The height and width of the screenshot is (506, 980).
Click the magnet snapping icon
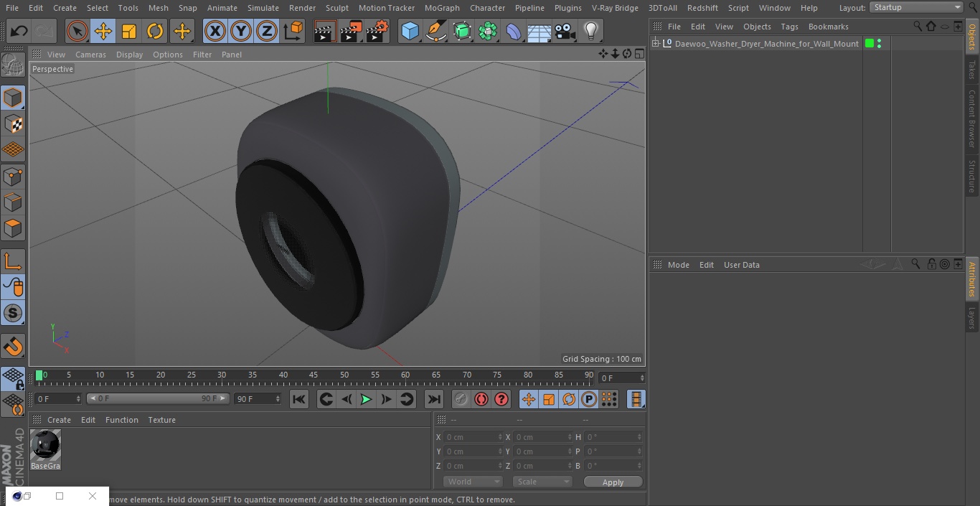(x=13, y=347)
